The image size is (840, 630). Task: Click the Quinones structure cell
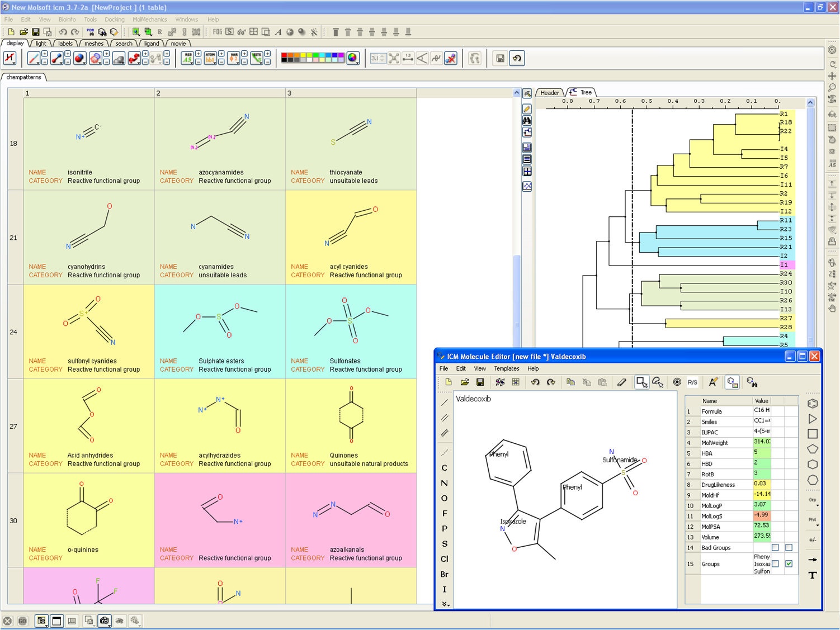pyautogui.click(x=351, y=426)
